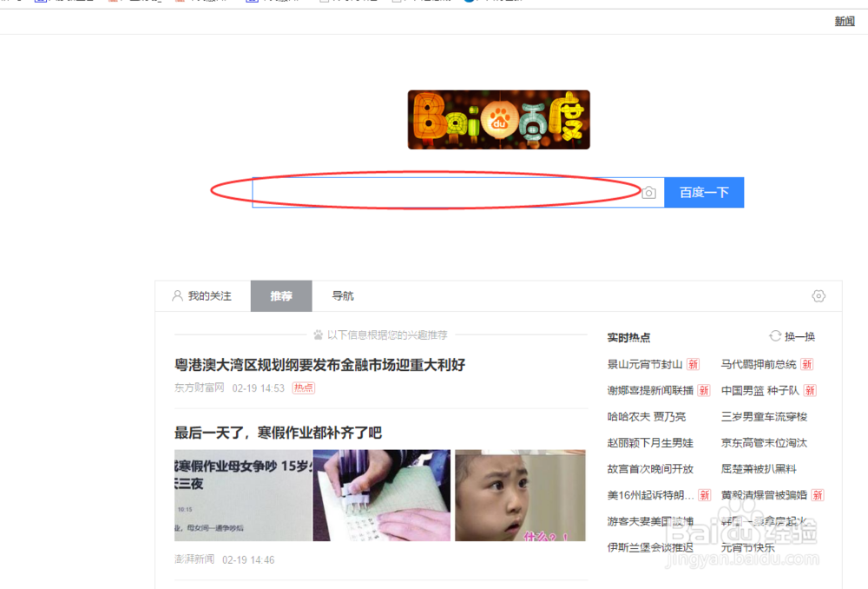This screenshot has width=868, height=589.
Task: Open the Baidu lantern festival logo
Action: point(499,120)
